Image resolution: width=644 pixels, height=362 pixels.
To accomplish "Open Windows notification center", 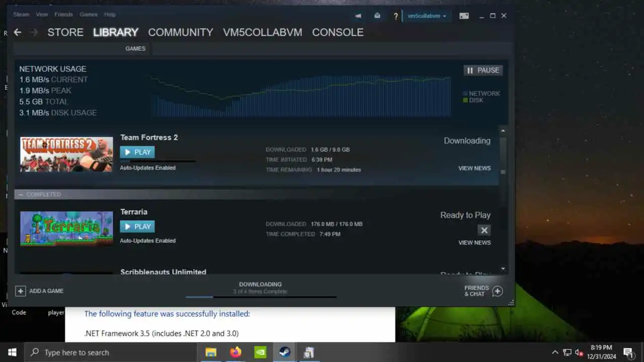I will [628, 352].
